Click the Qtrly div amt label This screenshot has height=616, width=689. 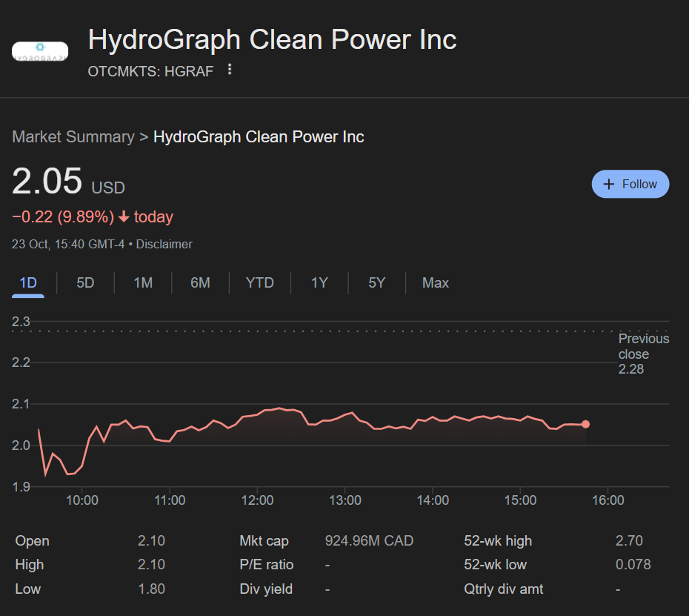click(x=504, y=589)
